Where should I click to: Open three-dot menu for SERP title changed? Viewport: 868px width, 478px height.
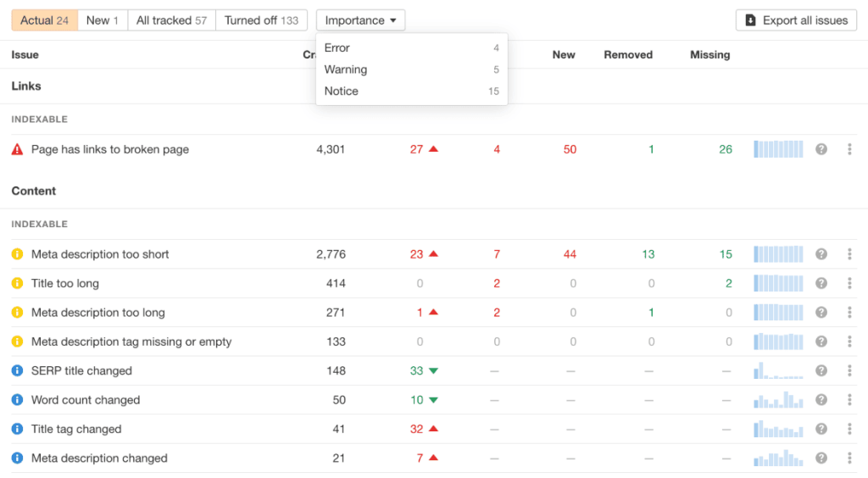(849, 371)
